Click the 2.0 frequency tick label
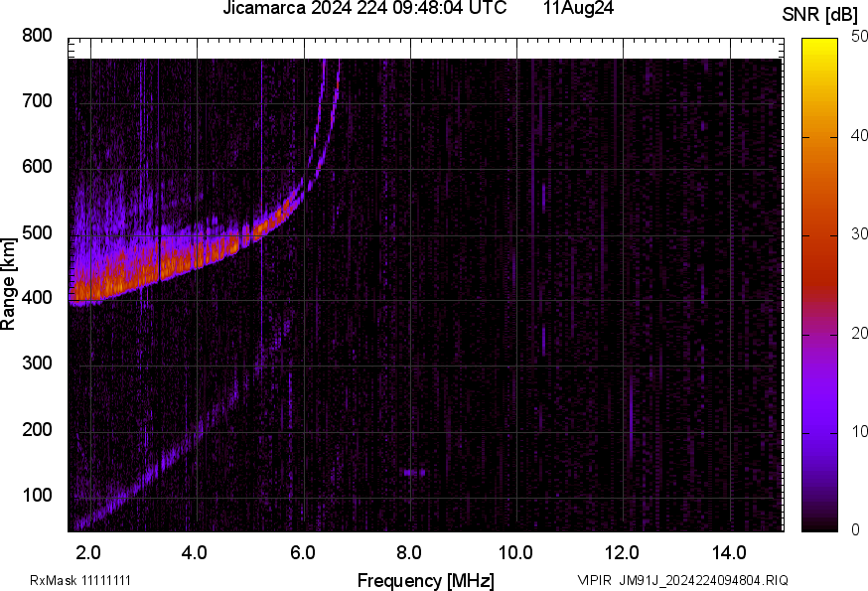Viewport: 868px width, 591px height. [88, 551]
